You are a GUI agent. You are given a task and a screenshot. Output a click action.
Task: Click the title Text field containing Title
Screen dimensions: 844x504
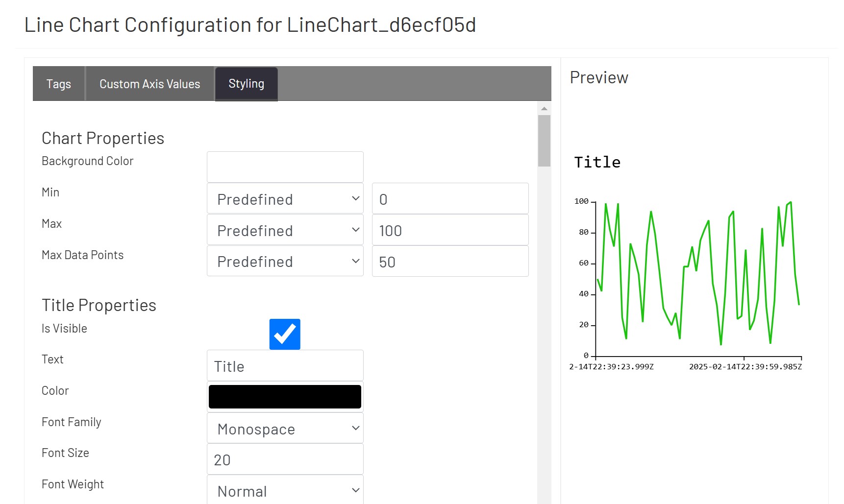tap(284, 365)
